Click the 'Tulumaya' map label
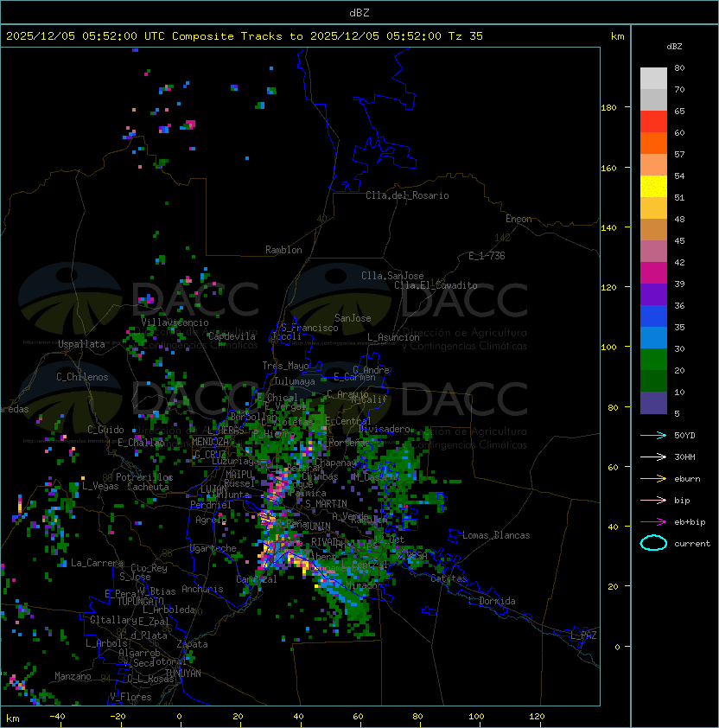The image size is (719, 728). pos(295,381)
